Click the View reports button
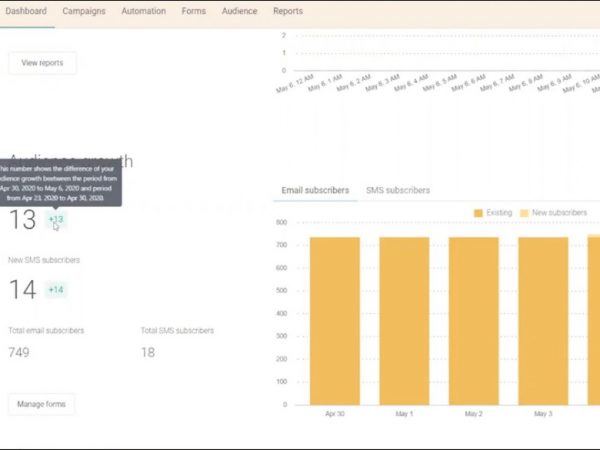The height and width of the screenshot is (450, 600). (x=42, y=63)
